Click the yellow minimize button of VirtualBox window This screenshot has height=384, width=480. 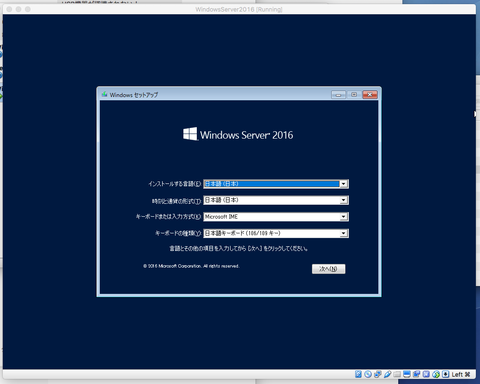(x=18, y=9)
